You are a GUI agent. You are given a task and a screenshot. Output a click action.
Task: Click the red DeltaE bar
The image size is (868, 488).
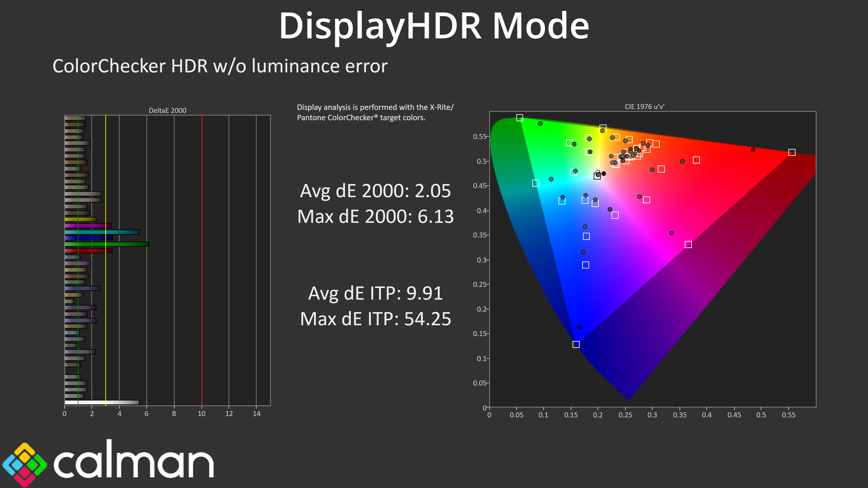pyautogui.click(x=88, y=251)
